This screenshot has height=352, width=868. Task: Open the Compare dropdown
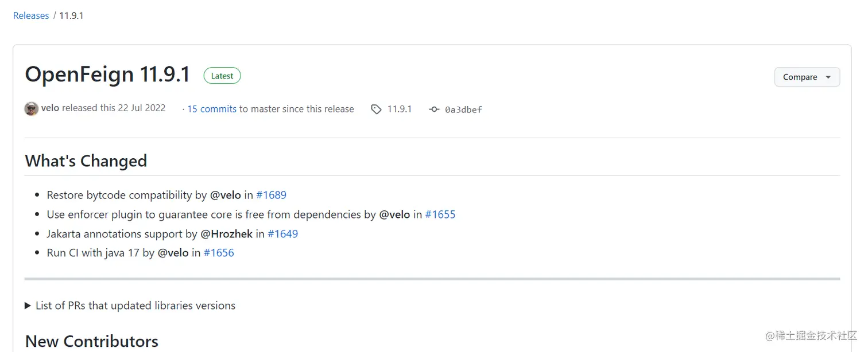tap(807, 77)
